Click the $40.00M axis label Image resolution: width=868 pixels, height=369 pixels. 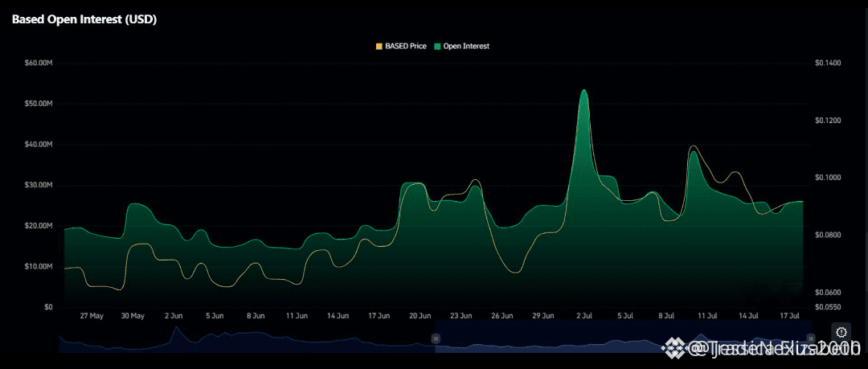coord(39,145)
